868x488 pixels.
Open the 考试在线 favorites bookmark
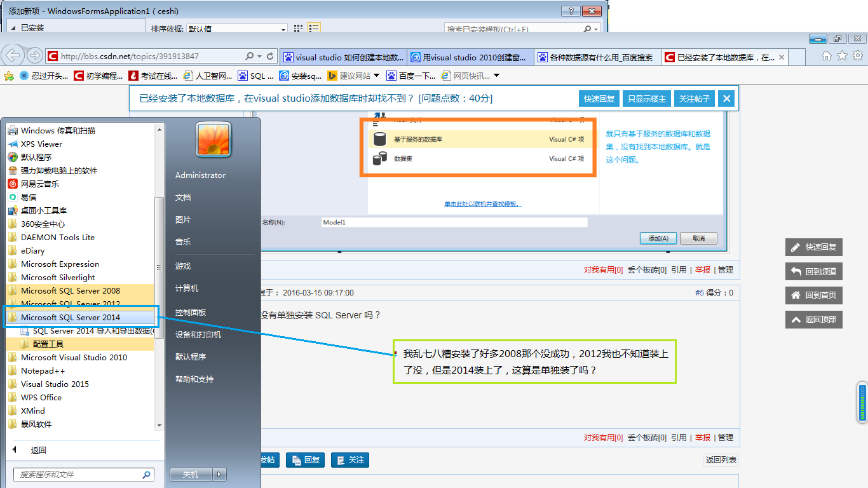coord(153,76)
